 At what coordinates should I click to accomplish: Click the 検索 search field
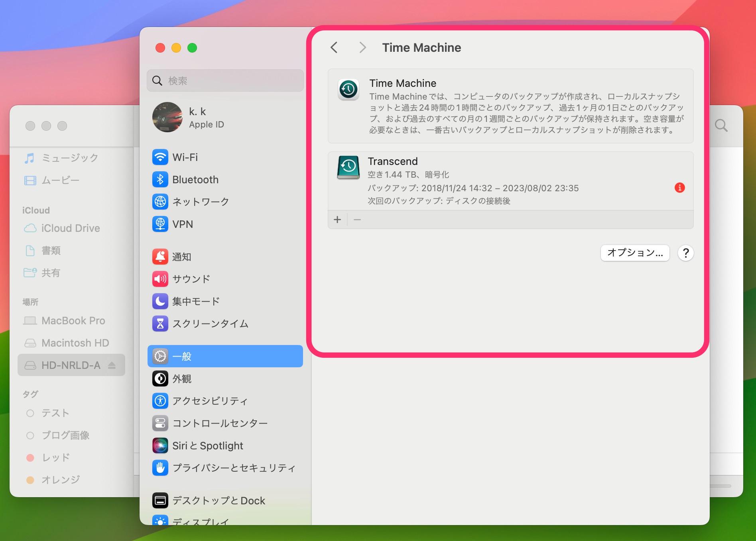(225, 81)
